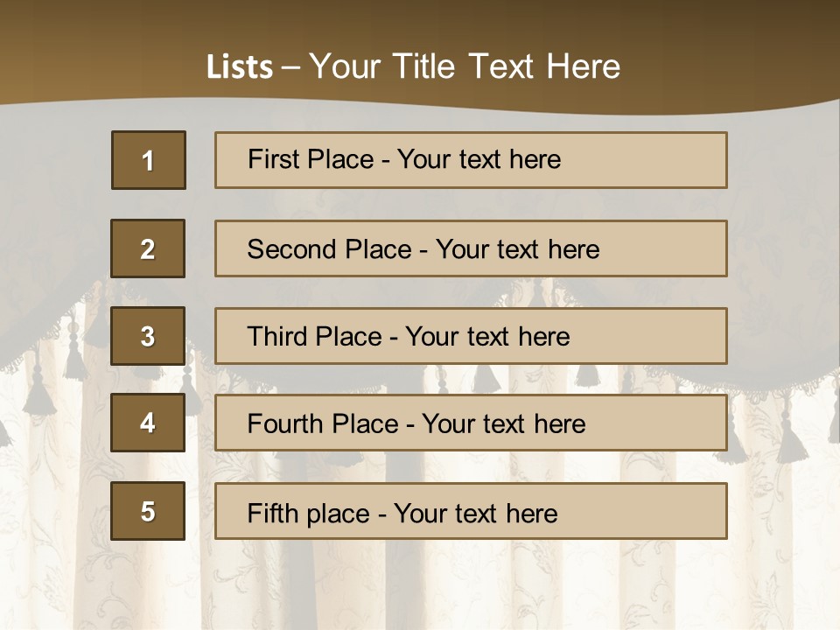840x630 pixels.
Task: Place cursor on text Second Place
Action: [330, 249]
